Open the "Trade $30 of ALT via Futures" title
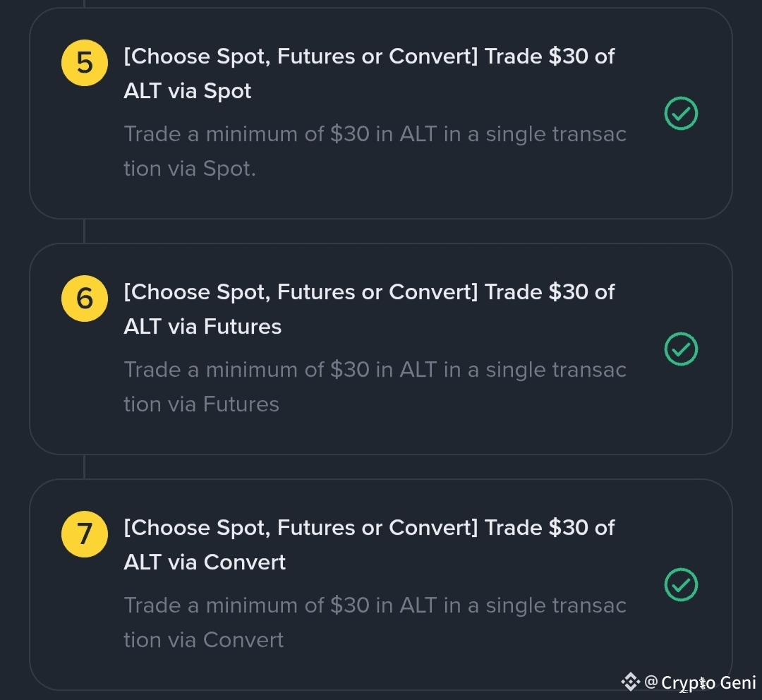The height and width of the screenshot is (700, 762). click(369, 309)
